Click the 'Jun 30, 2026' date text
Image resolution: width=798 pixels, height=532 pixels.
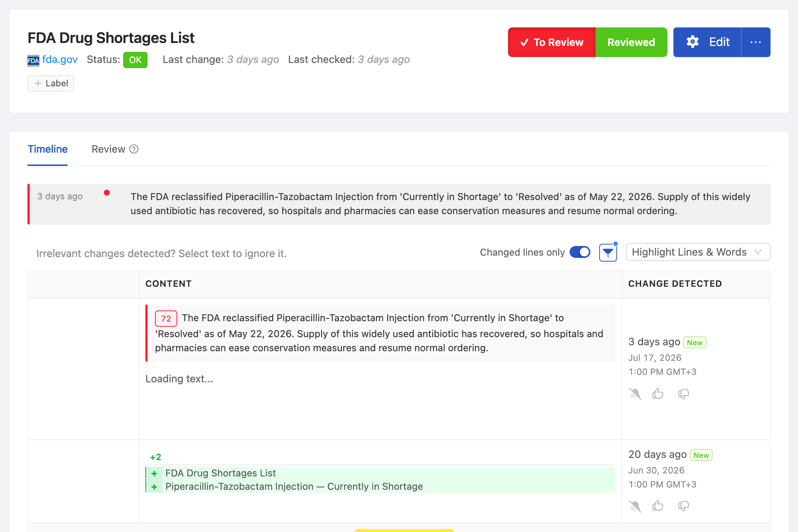tap(656, 471)
